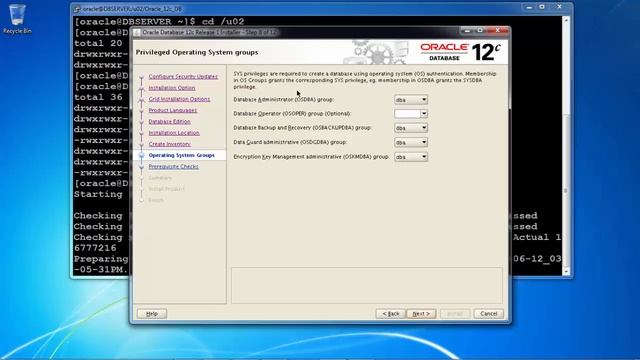Click into the empty OSOPER group field
This screenshot has width=640, height=360.
407,113
